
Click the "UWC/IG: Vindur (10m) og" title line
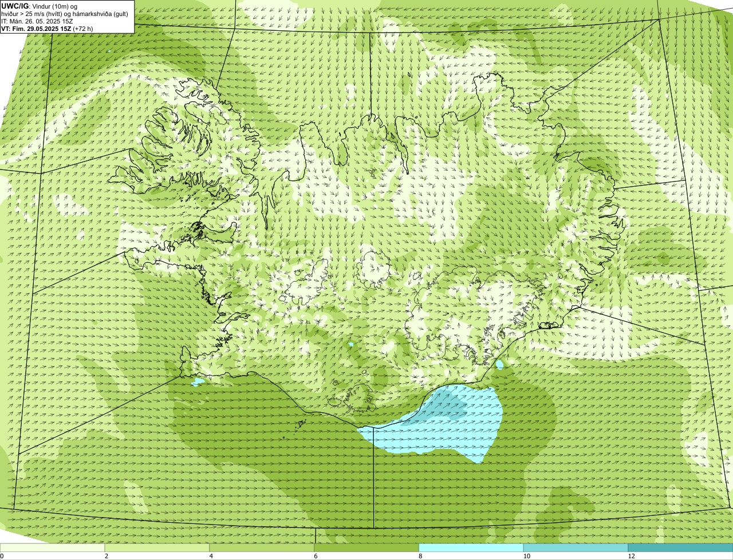(x=39, y=6)
